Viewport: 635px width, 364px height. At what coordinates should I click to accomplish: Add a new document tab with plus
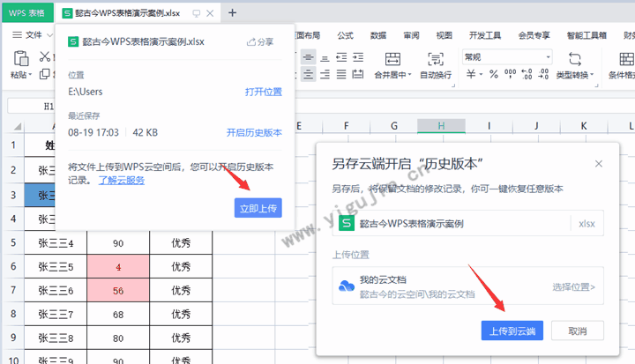pyautogui.click(x=232, y=13)
